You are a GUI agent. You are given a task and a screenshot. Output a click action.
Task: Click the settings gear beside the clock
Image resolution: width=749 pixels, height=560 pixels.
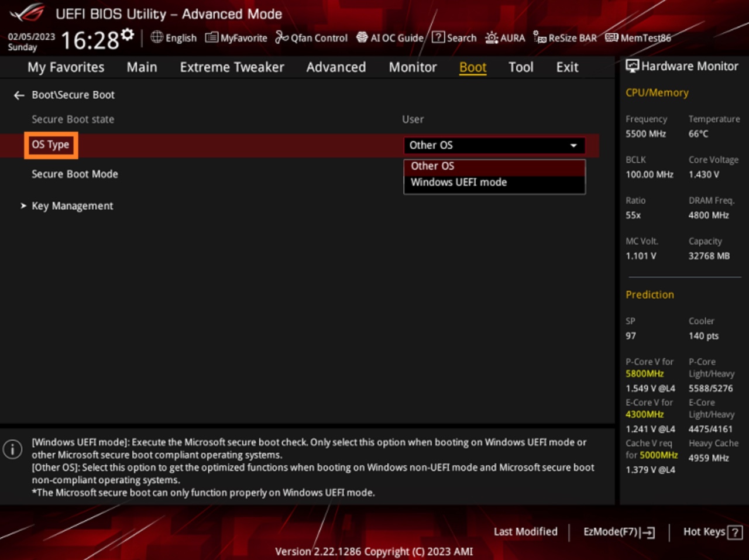(x=128, y=35)
